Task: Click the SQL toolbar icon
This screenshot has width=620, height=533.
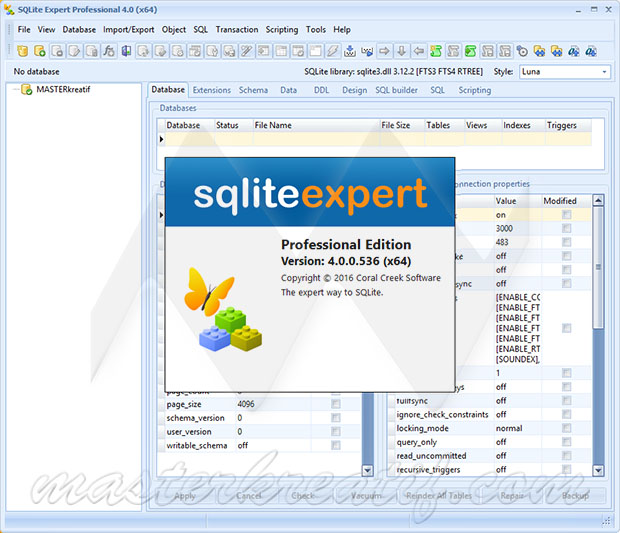Action: tap(367, 51)
